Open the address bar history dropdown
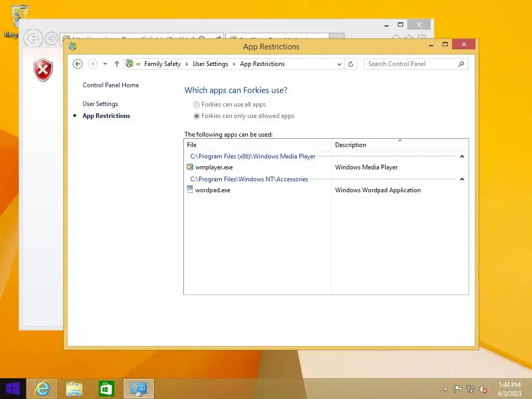The width and height of the screenshot is (532, 399). point(339,64)
